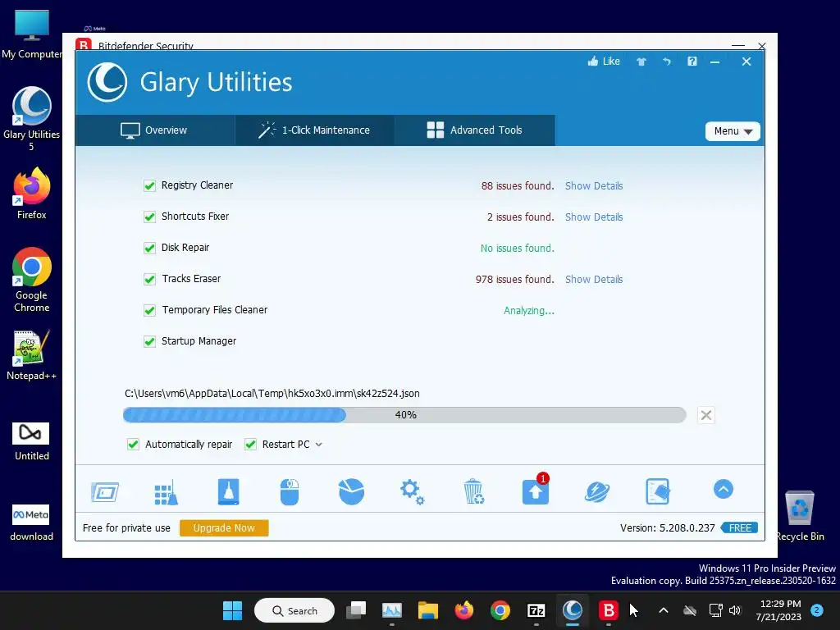The width and height of the screenshot is (840, 630).
Task: Click the FREE version badge
Action: 739,528
